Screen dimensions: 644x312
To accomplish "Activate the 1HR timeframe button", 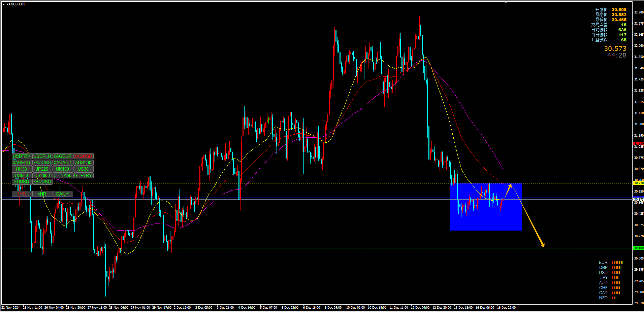I will point(22,194).
